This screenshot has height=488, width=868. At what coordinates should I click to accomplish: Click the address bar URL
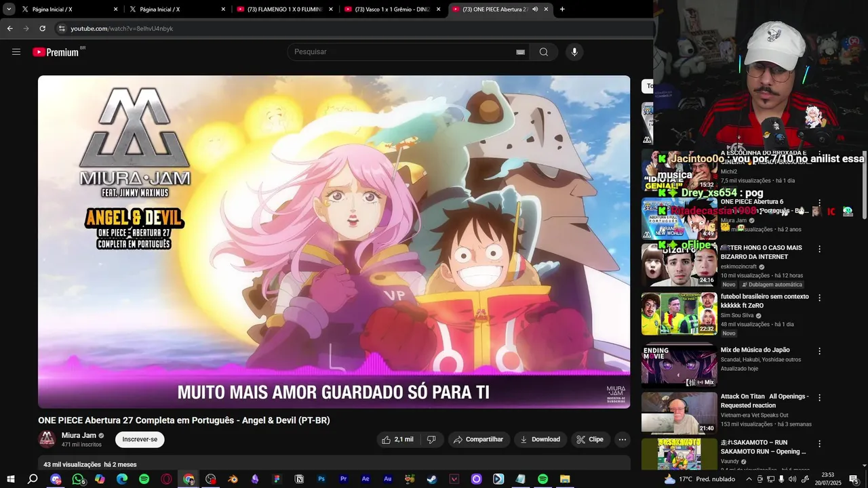pos(122,28)
